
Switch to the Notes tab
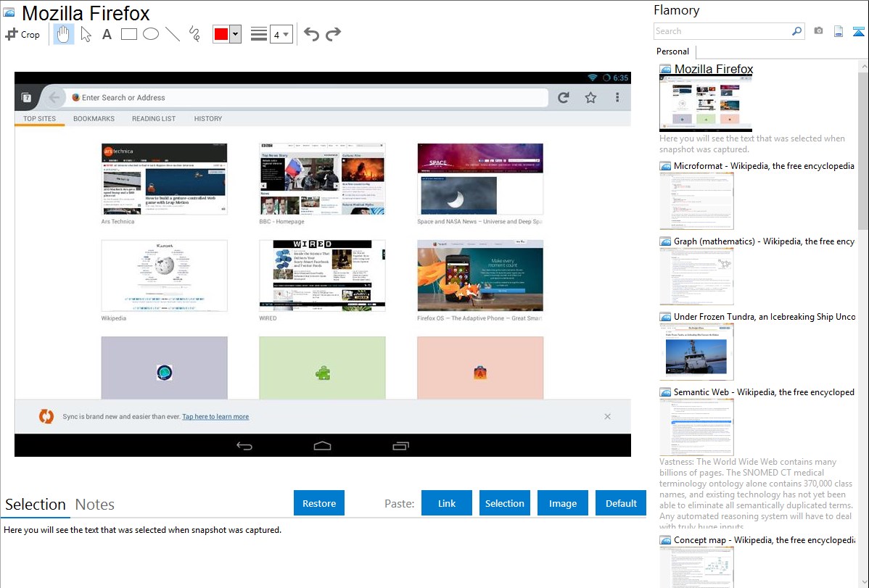[x=95, y=505]
